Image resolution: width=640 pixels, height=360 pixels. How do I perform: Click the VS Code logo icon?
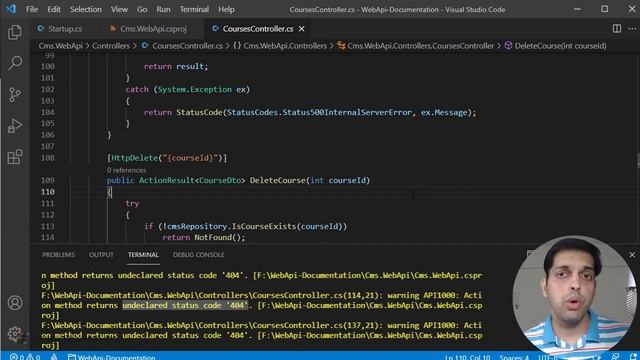11,9
